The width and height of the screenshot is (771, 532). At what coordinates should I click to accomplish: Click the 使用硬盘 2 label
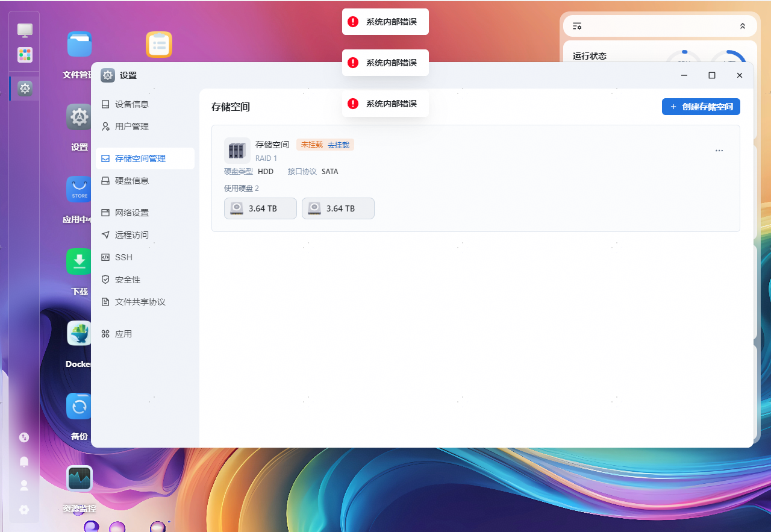point(242,189)
